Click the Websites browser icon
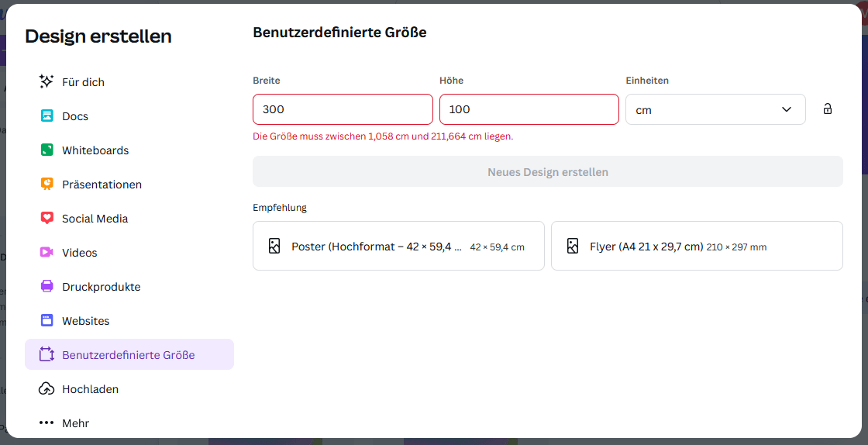 point(46,321)
